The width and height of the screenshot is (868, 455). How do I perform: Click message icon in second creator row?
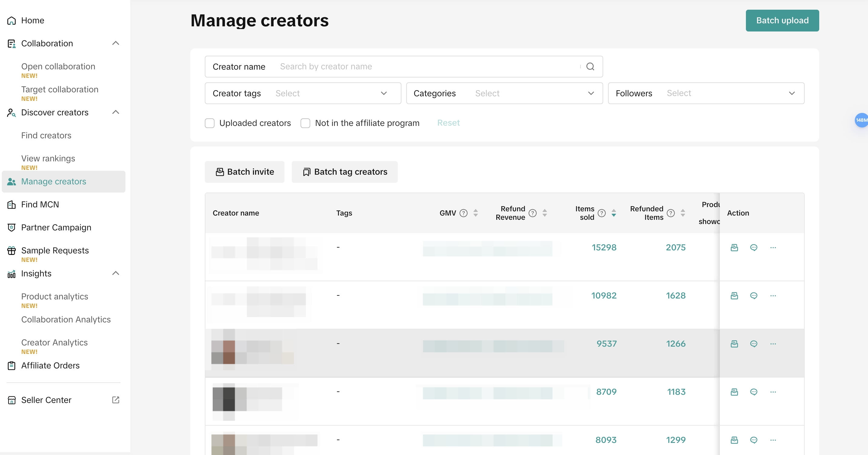(754, 296)
